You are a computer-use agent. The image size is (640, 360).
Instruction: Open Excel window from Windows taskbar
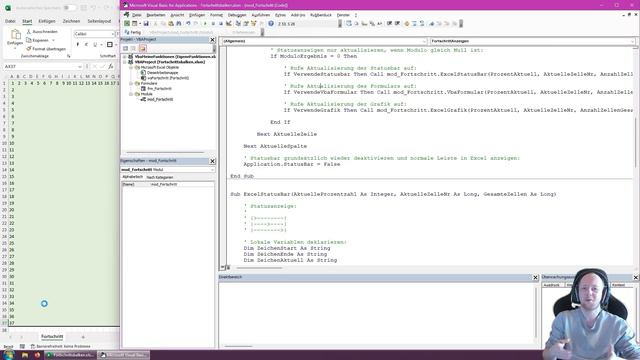point(70,355)
